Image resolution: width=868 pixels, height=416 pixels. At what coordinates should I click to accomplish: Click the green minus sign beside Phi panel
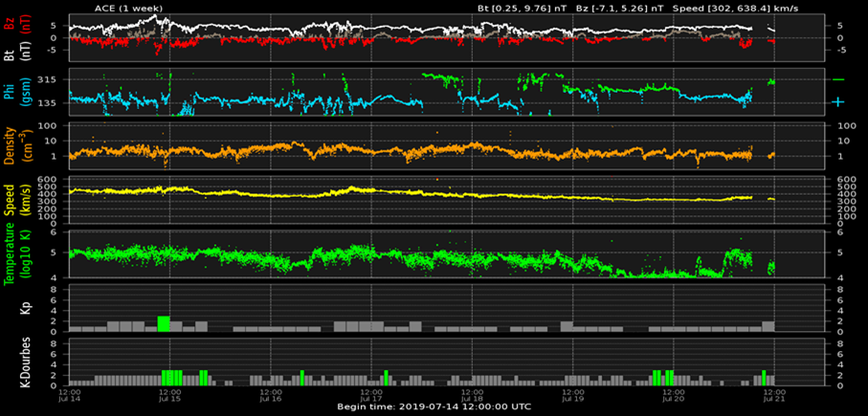pos(838,79)
